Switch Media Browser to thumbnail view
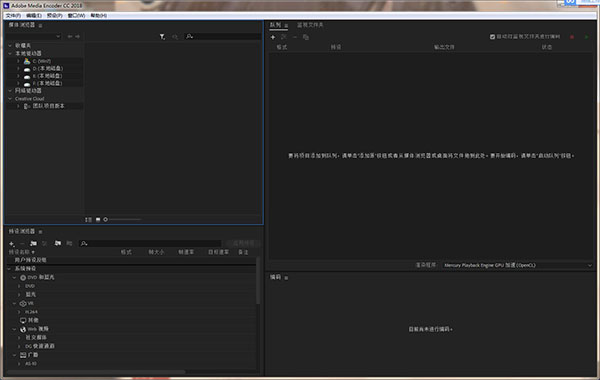 point(98,220)
